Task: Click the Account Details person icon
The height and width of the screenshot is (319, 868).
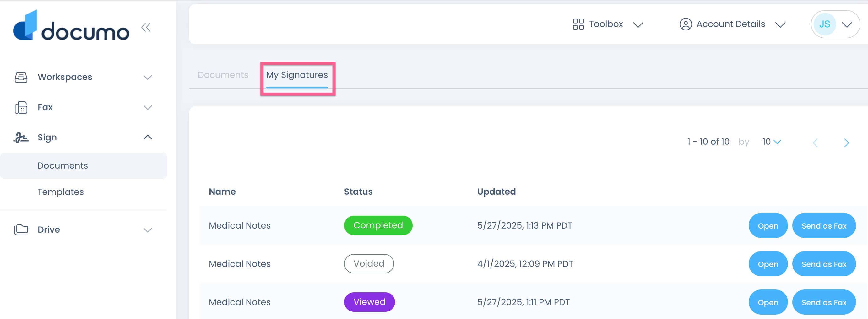Action: pyautogui.click(x=685, y=24)
